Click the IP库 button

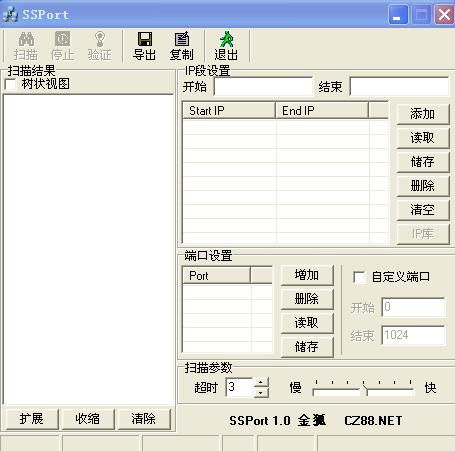point(423,234)
